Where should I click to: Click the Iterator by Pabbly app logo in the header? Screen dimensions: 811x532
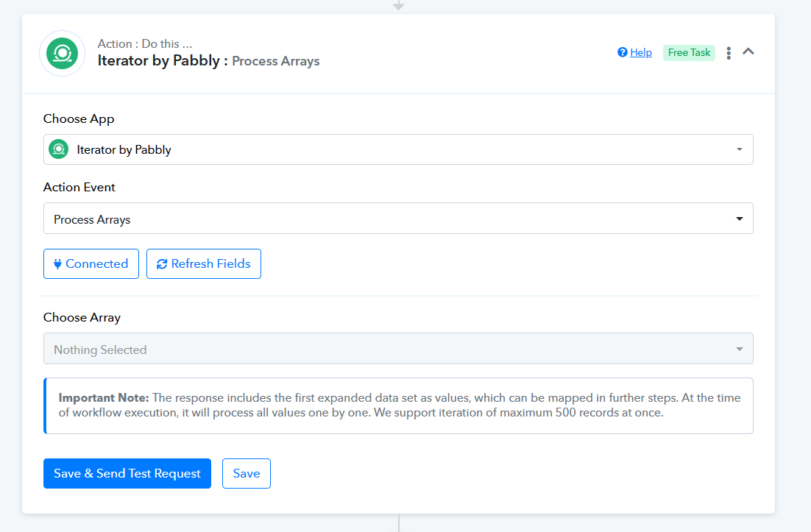click(62, 53)
